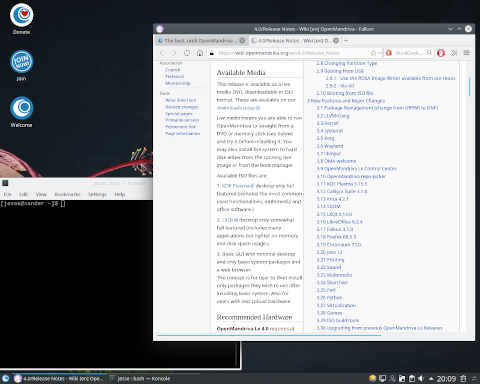Click the Falkon window title bar icon
This screenshot has width=480, height=384.
(x=160, y=29)
